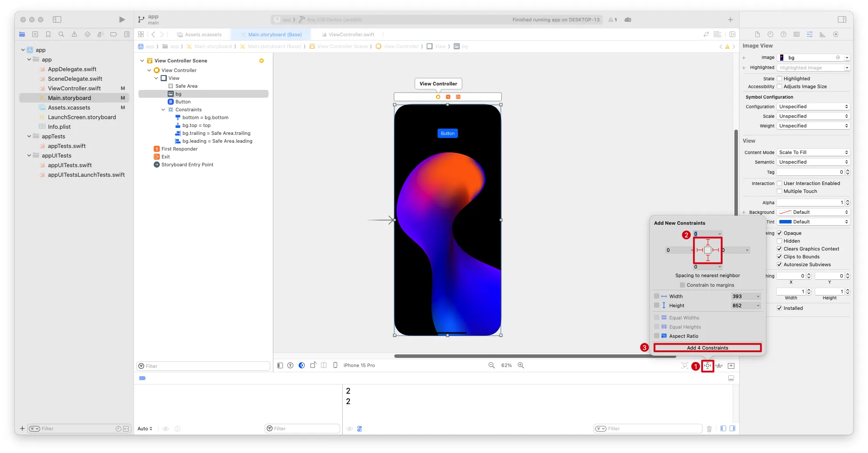Toggle the inspectors panel icon
This screenshot has height=453, width=868.
[842, 20]
